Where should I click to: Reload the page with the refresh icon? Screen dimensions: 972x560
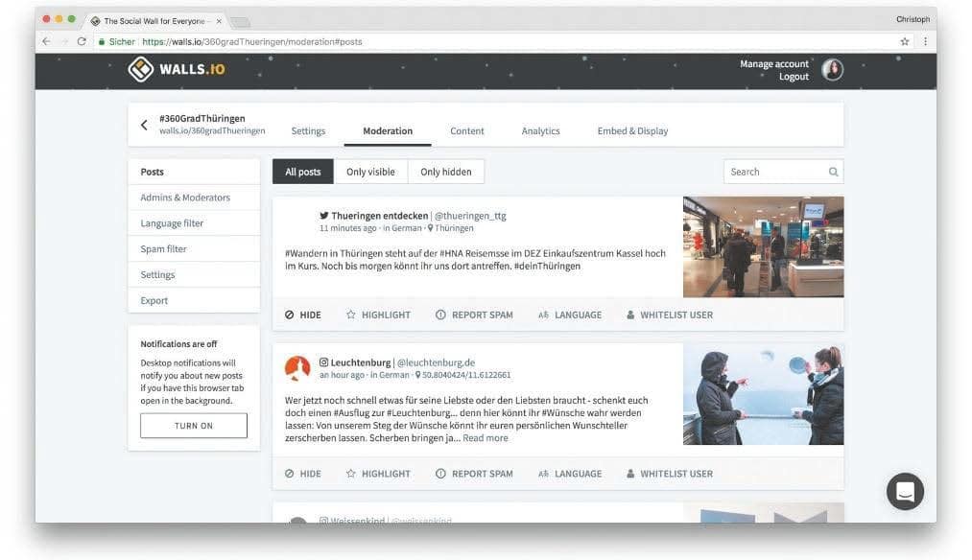coord(82,41)
